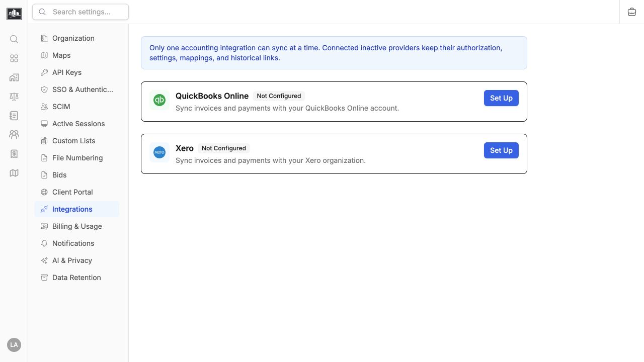Click the Custom Lists clipboard icon

(x=44, y=141)
